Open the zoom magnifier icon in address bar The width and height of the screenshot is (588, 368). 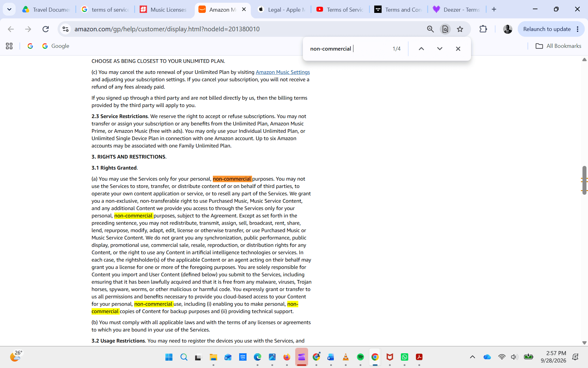point(430,29)
